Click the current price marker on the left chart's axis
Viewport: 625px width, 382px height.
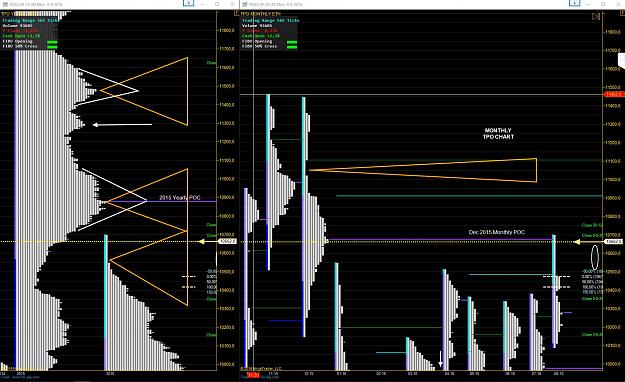click(227, 241)
